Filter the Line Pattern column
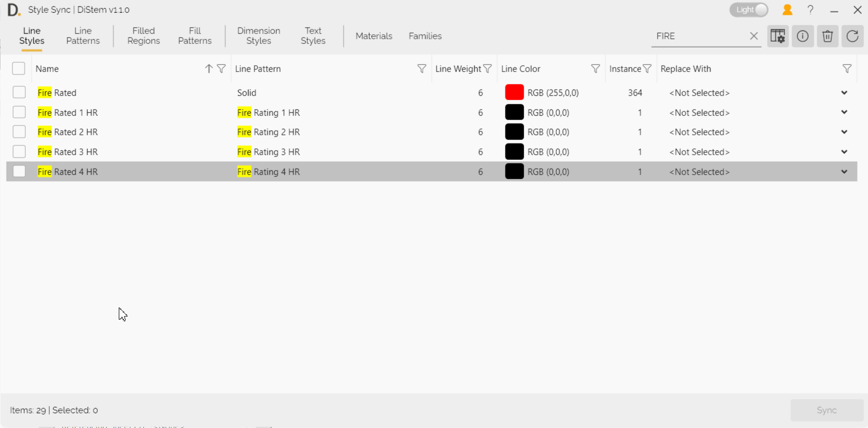Viewport: 868px width, 428px height. coord(421,69)
